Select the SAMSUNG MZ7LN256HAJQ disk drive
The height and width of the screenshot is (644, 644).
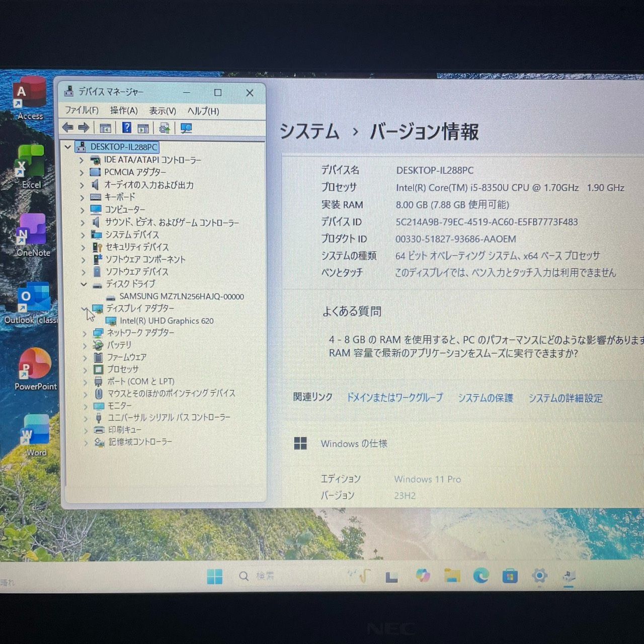coord(181,297)
